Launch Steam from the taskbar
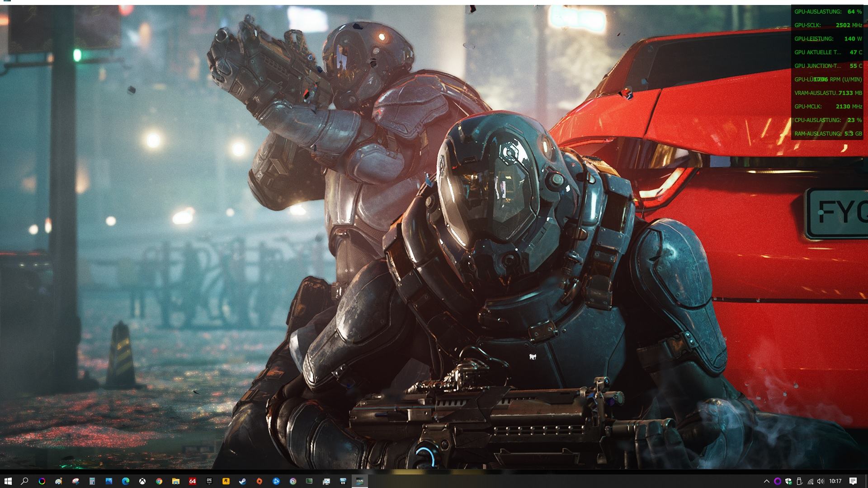 243,481
